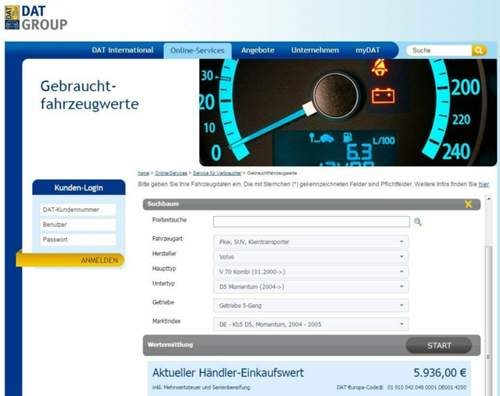500x396 pixels.
Task: Open the DAT International menu
Action: click(123, 50)
